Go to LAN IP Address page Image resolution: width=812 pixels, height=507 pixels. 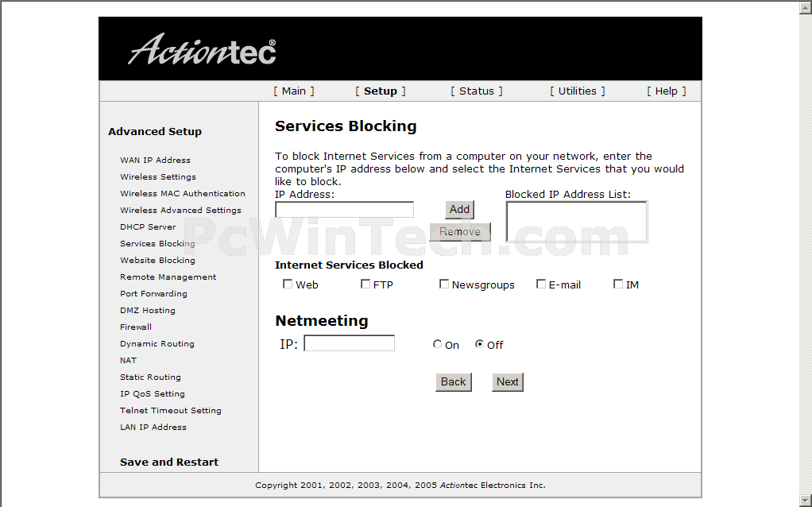click(153, 427)
